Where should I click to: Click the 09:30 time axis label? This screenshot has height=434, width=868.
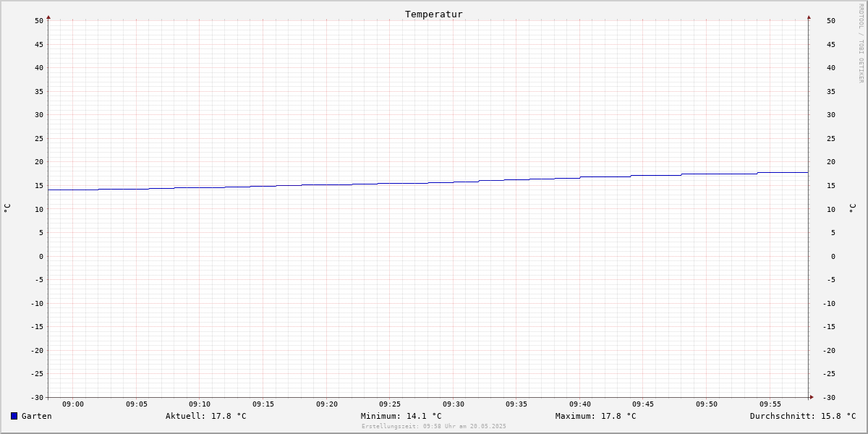click(x=454, y=404)
